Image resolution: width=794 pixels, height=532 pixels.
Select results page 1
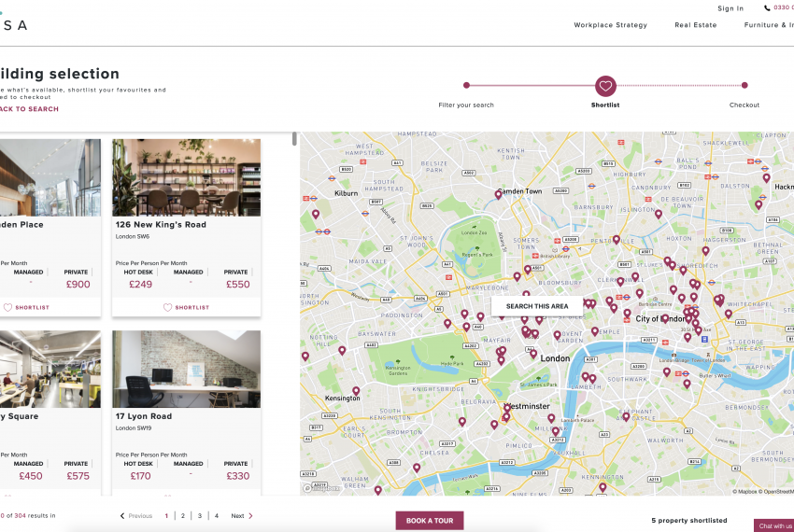(166, 516)
